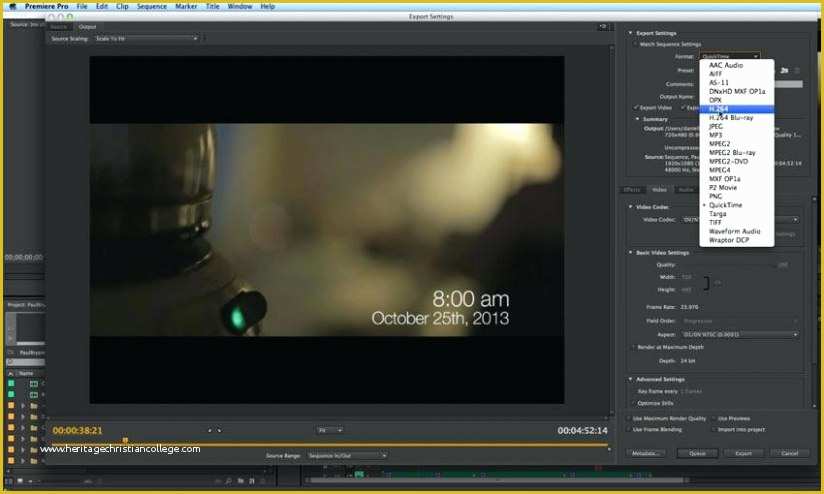Click the Name column header in Project panel

tap(26, 373)
